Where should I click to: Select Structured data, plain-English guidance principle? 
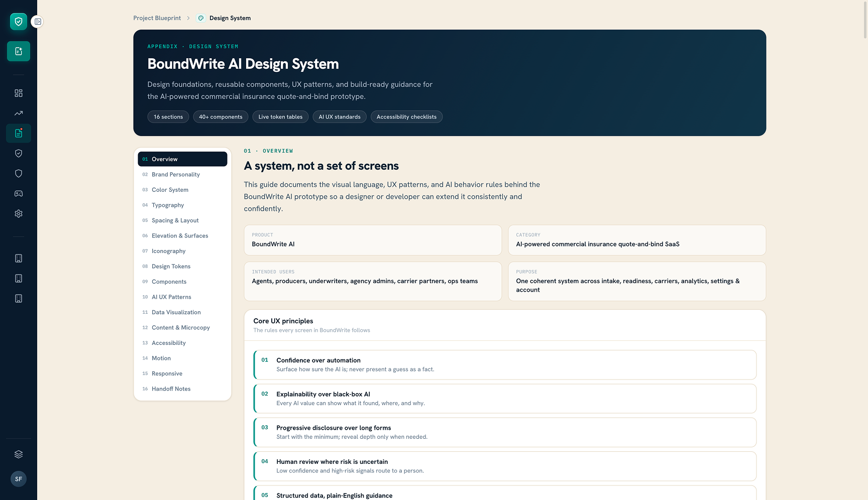pos(505,493)
